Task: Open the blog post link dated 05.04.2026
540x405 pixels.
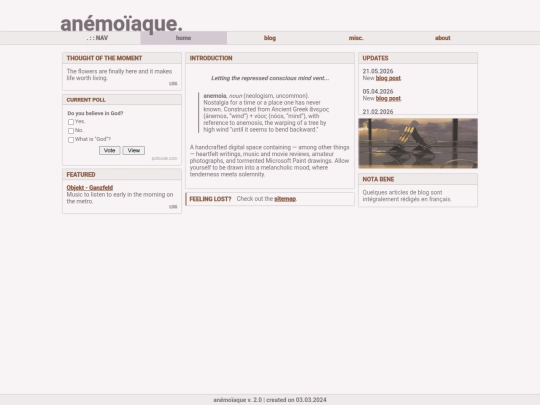Action: point(388,98)
